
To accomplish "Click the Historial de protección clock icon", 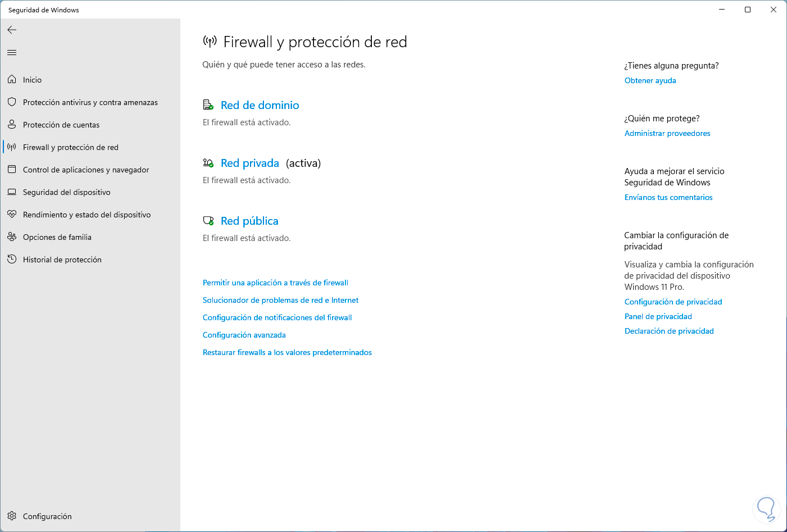I will [x=12, y=260].
